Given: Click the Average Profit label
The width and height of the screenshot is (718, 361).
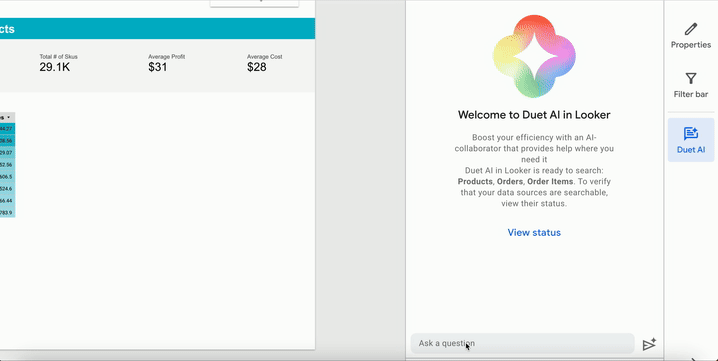Looking at the screenshot, I should 166,57.
